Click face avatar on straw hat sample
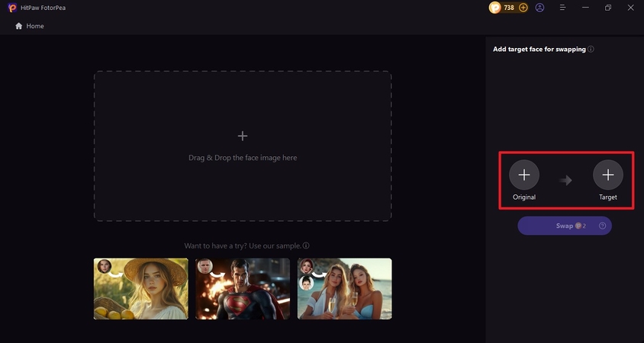Image resolution: width=644 pixels, height=343 pixels. point(105,266)
